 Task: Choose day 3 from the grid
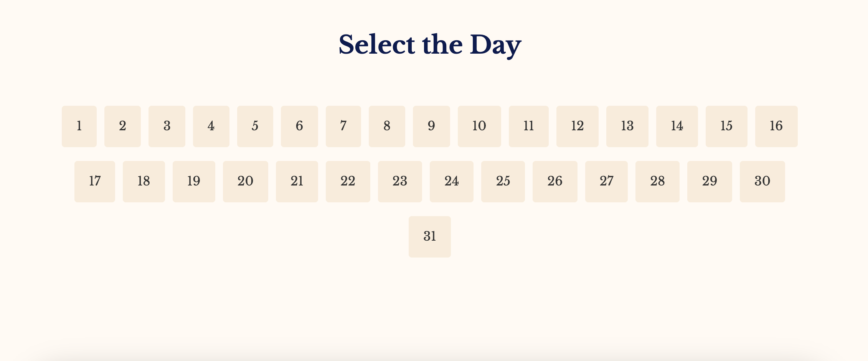167,126
